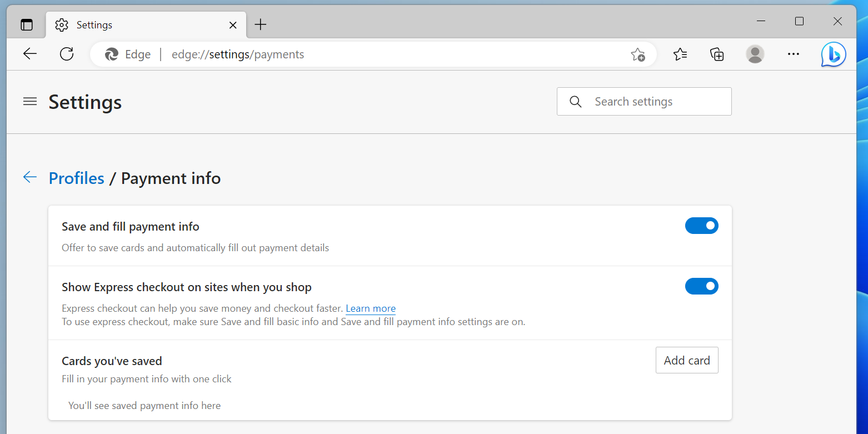Screen dimensions: 868x434
Task: Open the vertical tabs actions menu icon
Action: click(x=27, y=24)
